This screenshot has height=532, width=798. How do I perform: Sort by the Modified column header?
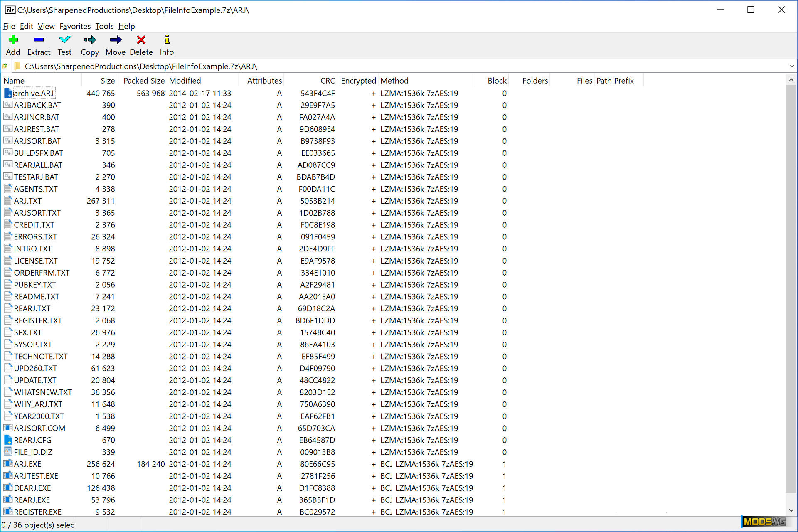(x=185, y=80)
